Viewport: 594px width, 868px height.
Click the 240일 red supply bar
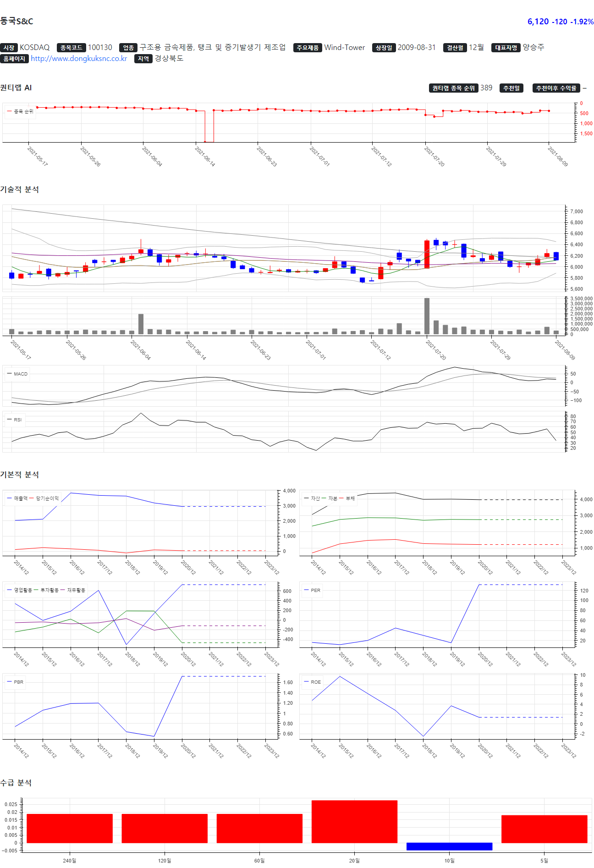(70, 829)
